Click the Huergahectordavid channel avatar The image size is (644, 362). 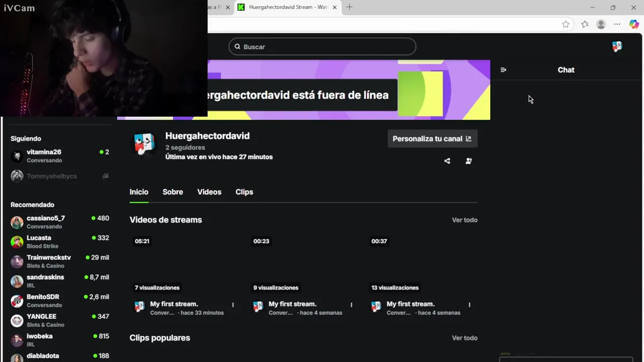pos(144,144)
